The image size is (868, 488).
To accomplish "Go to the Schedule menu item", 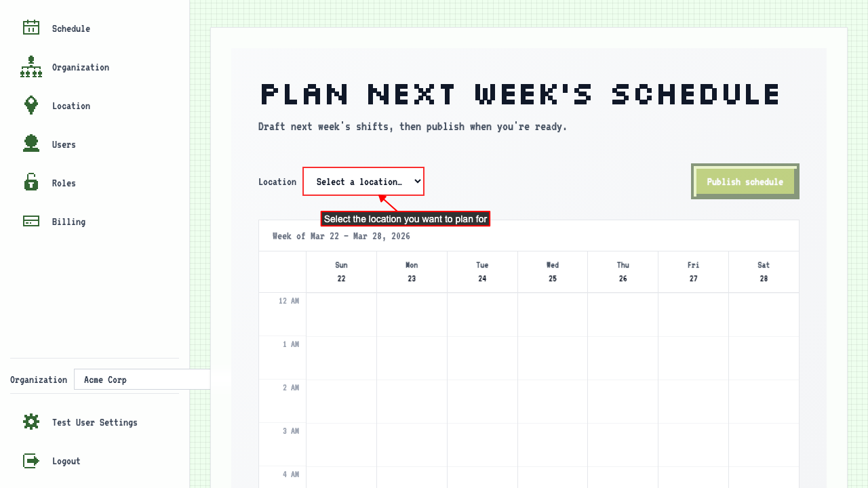I will coord(71,28).
